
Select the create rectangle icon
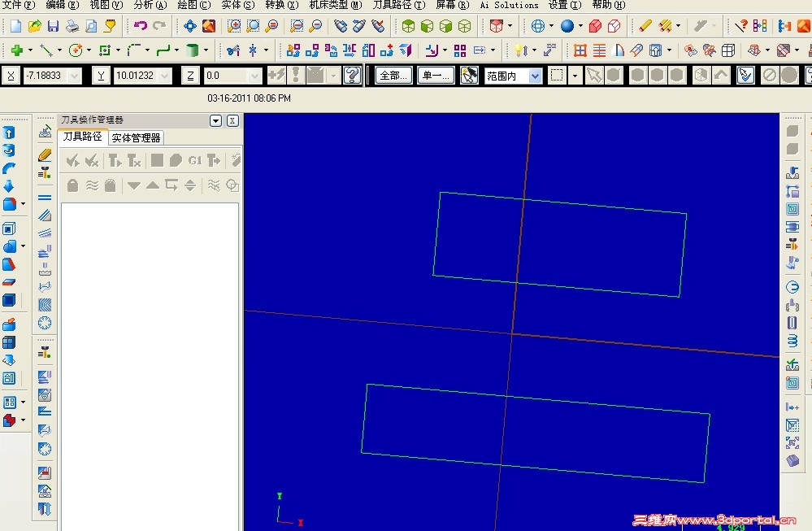[x=105, y=50]
